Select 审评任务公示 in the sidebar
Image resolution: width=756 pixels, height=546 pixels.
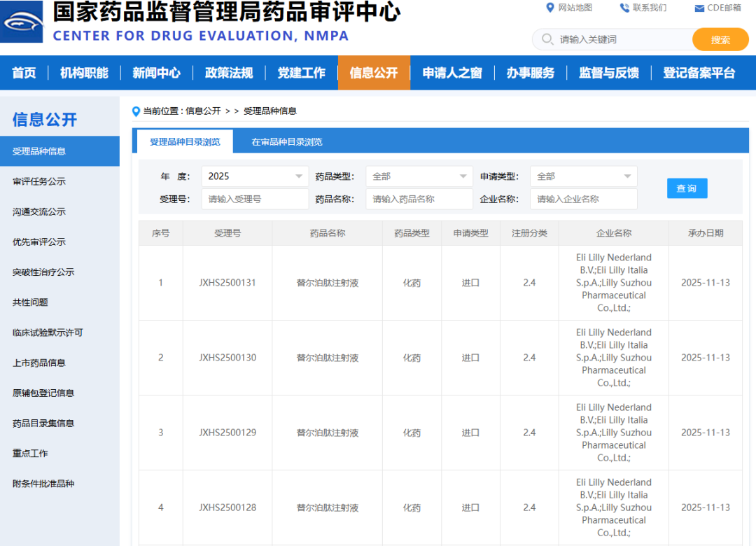(x=39, y=181)
